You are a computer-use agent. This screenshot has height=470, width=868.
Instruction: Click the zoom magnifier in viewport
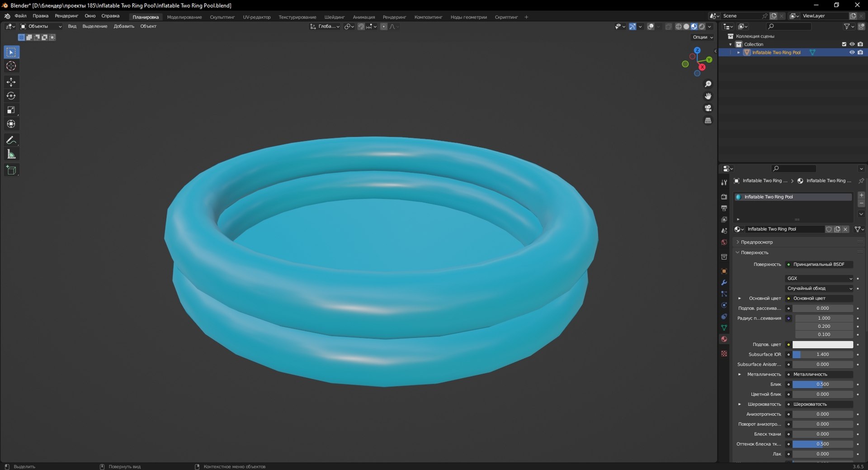click(708, 84)
